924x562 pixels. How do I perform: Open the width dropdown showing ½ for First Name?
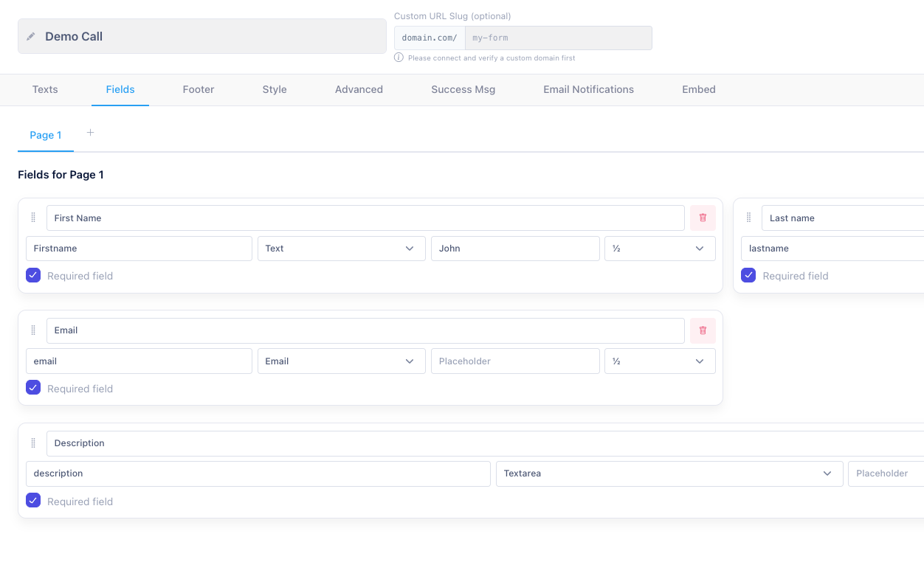click(x=660, y=249)
